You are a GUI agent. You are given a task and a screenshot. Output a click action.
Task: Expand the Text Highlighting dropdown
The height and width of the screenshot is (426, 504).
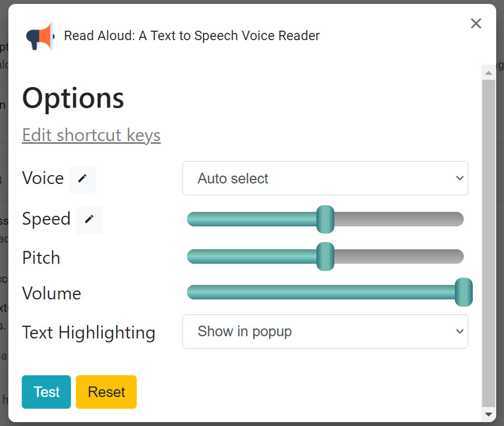tap(325, 331)
